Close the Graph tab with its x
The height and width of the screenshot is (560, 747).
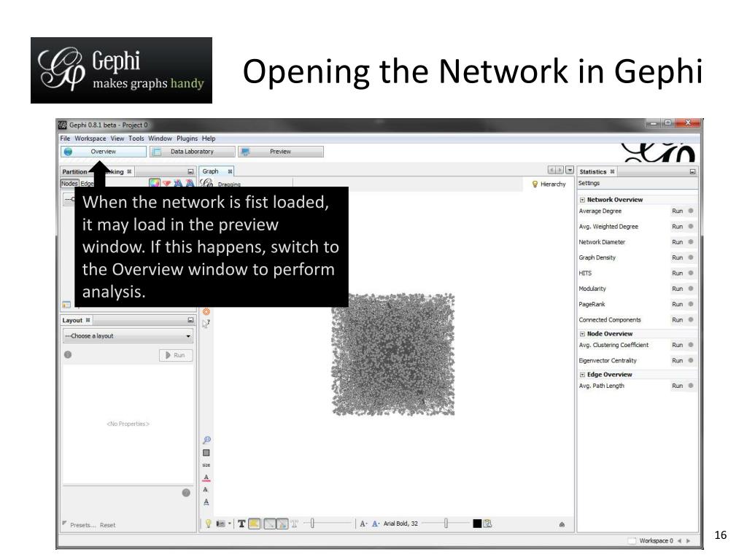[230, 171]
